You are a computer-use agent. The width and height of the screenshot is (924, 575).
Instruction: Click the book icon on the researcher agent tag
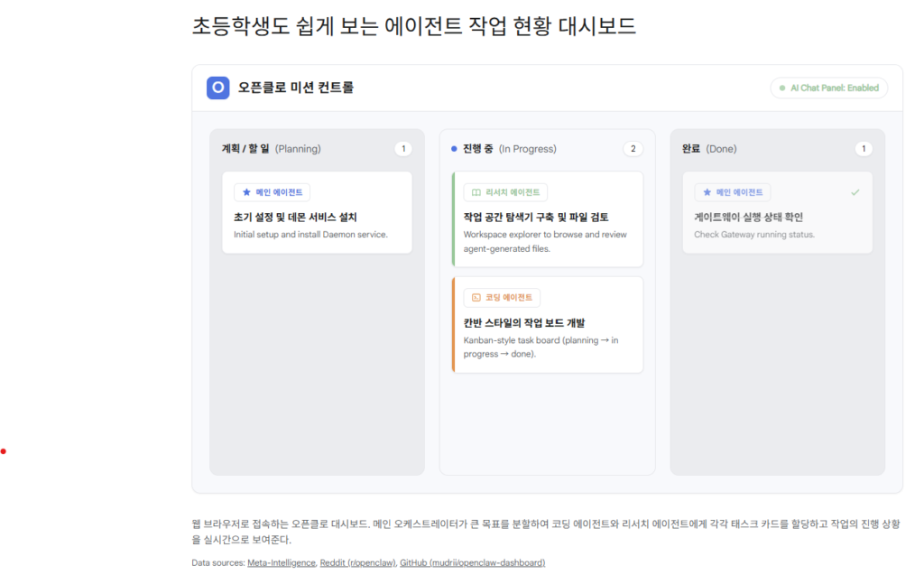point(476,192)
